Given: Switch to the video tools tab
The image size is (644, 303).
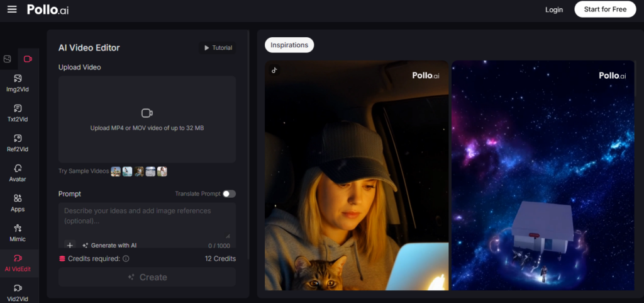Looking at the screenshot, I should [28, 59].
